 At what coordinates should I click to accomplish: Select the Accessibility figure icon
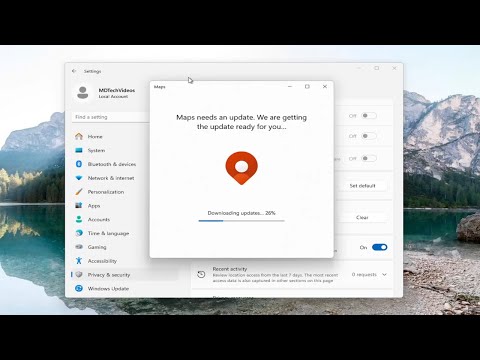point(79,261)
